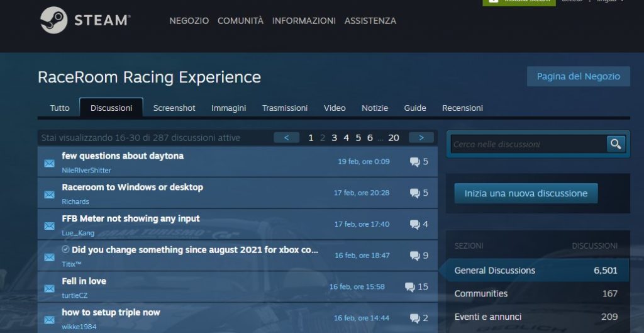Go to page 6 of discussions
The image size is (644, 333).
coord(370,138)
